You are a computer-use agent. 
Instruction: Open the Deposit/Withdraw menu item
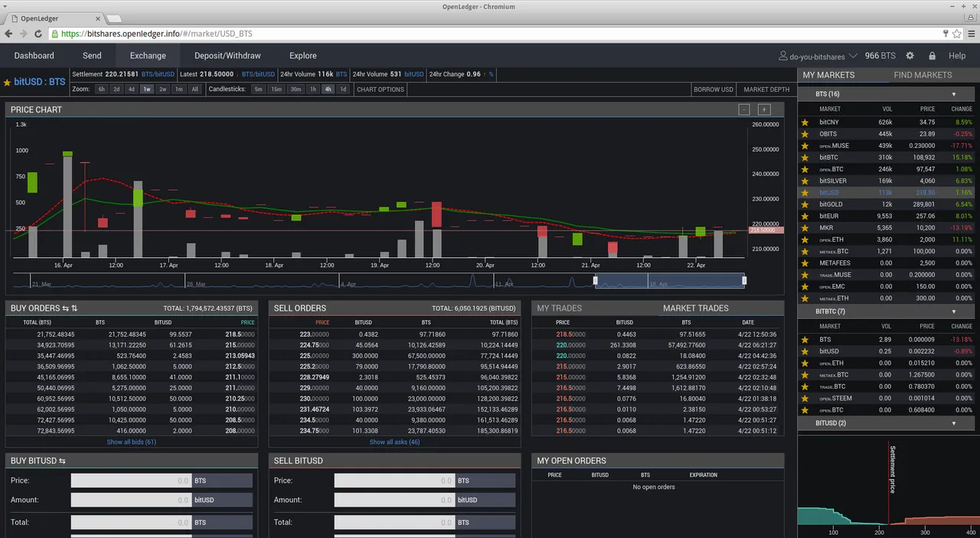(227, 56)
